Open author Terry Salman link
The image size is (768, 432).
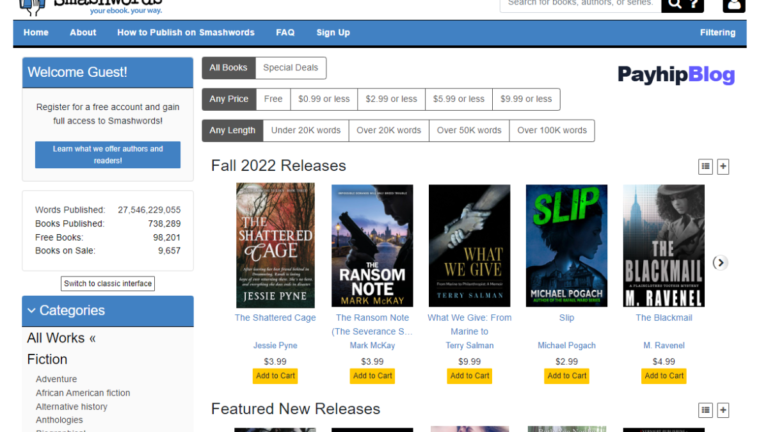coord(469,345)
